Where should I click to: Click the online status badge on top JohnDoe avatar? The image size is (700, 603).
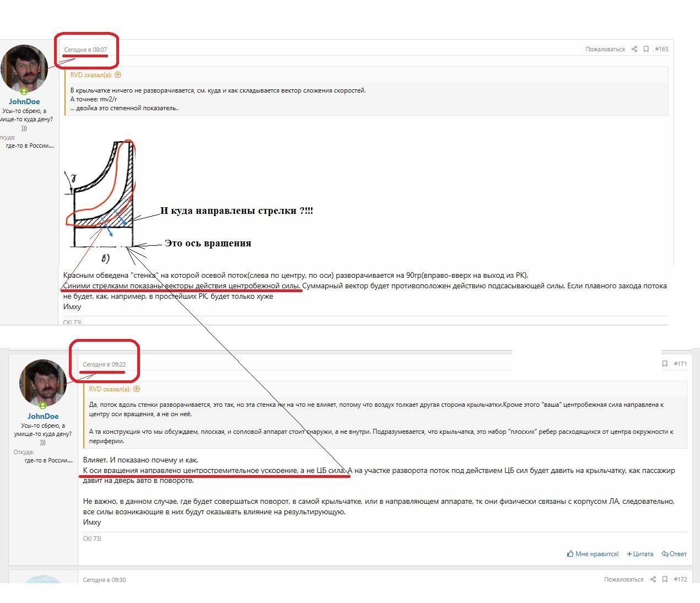click(24, 91)
